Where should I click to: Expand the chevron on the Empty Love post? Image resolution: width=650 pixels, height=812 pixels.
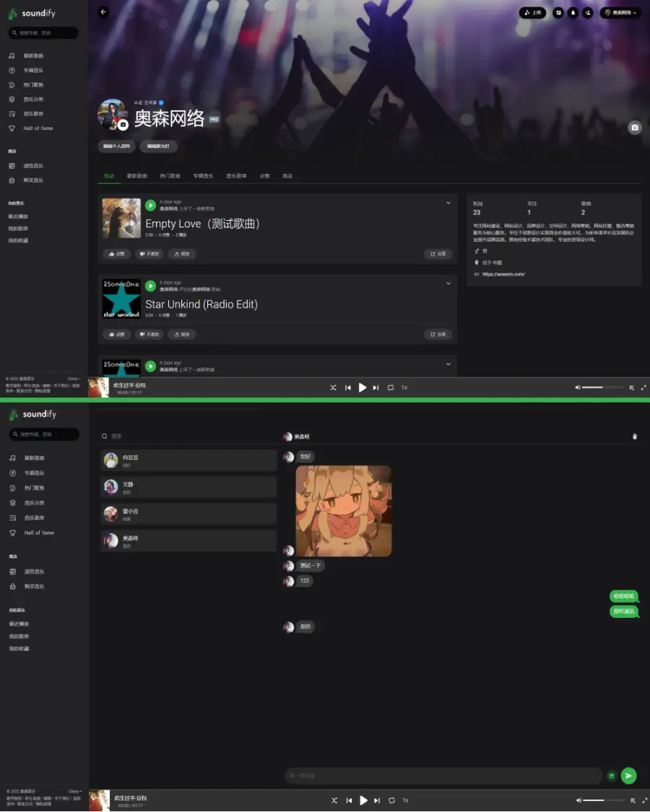(x=448, y=203)
